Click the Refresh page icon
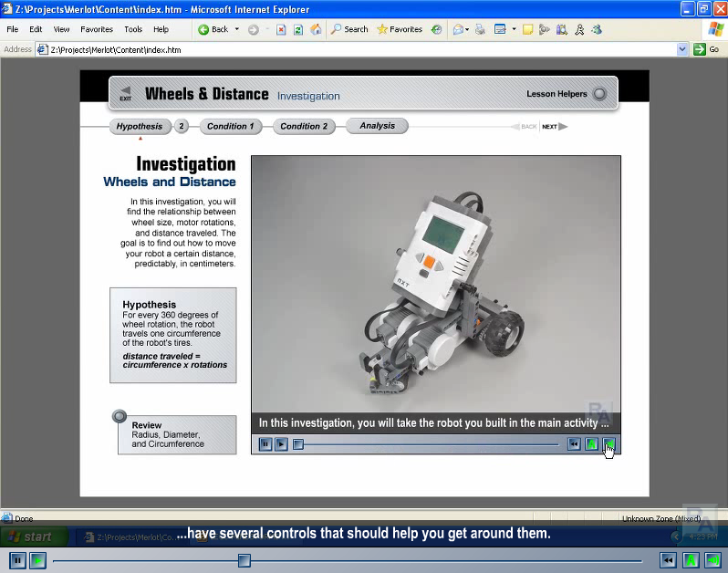This screenshot has width=728, height=573. (x=298, y=30)
